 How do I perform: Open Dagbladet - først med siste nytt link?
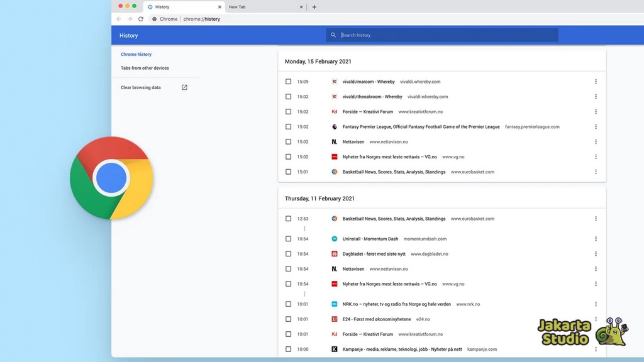click(374, 254)
